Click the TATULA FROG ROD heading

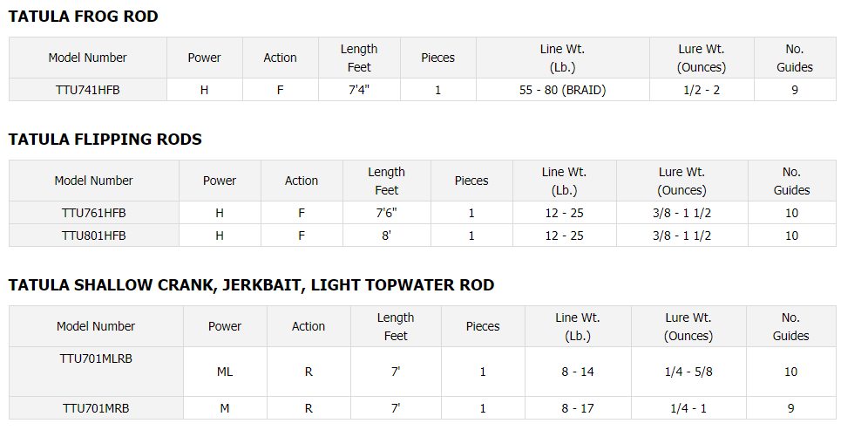(x=84, y=17)
